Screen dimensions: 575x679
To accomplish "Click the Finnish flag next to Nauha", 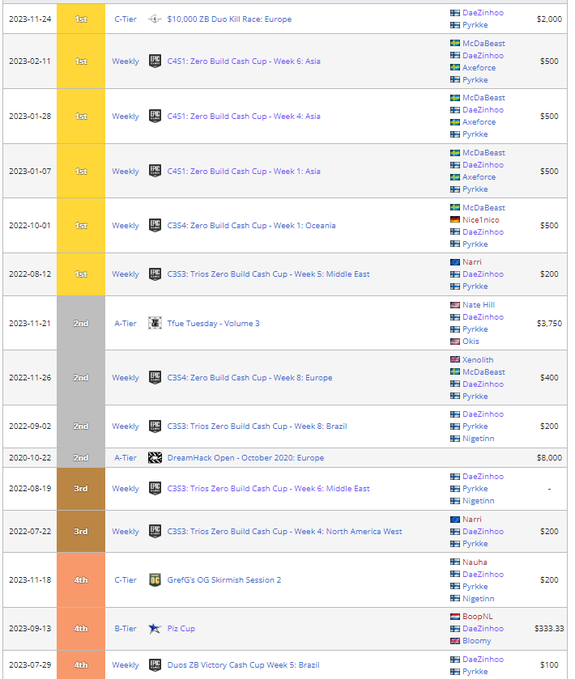I will click(x=455, y=562).
